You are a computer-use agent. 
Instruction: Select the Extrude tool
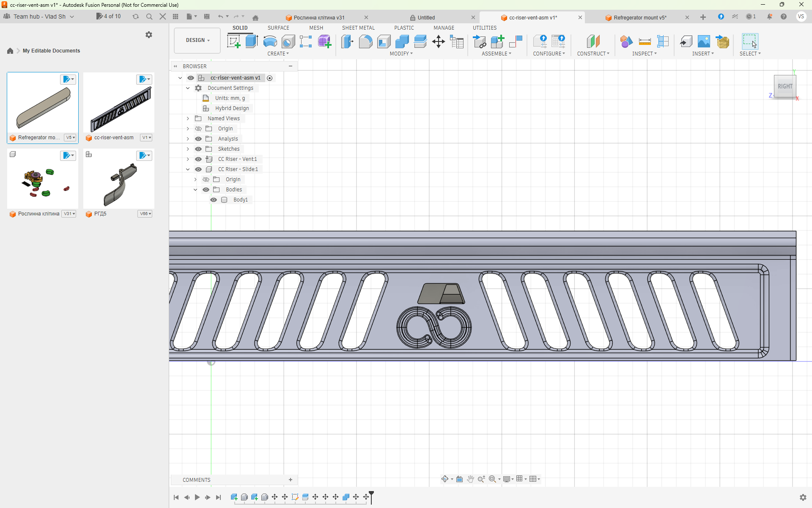[252, 41]
